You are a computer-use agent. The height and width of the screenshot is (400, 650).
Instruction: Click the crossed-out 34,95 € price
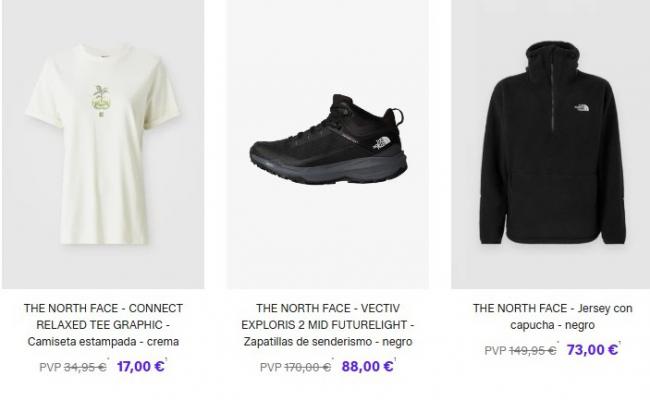coord(86,368)
